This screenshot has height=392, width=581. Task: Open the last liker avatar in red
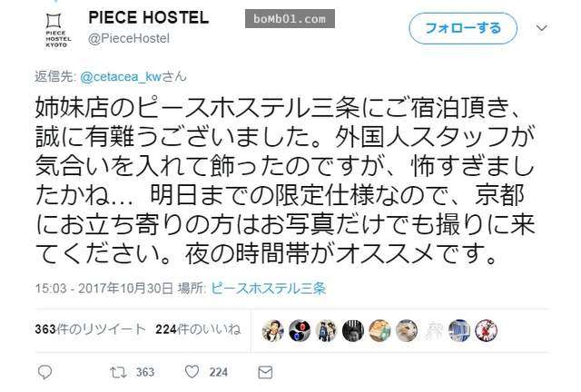pos(487,330)
